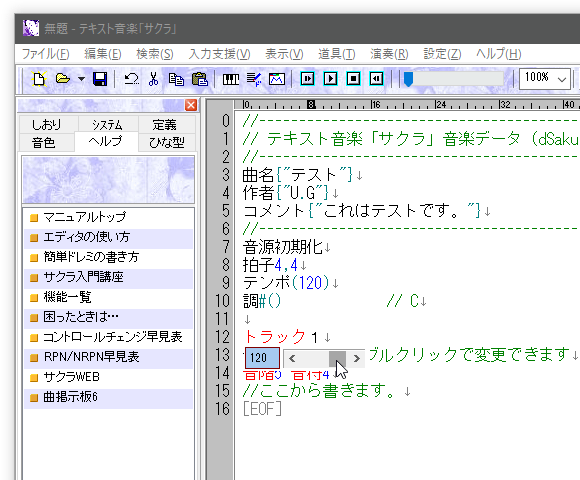The image size is (580, 480).
Task: Click right arrow of value scrollbar
Action: pos(356,358)
